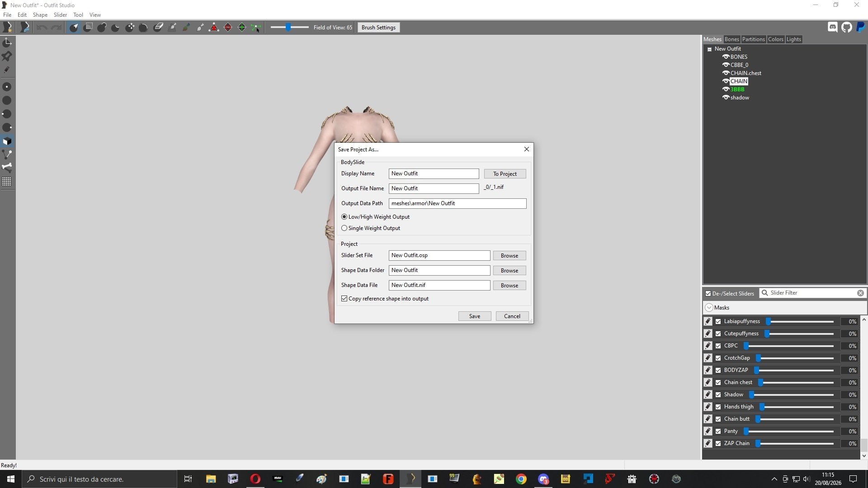The width and height of the screenshot is (868, 488).
Task: Select the eraser Undiff brush
Action: point(158,28)
